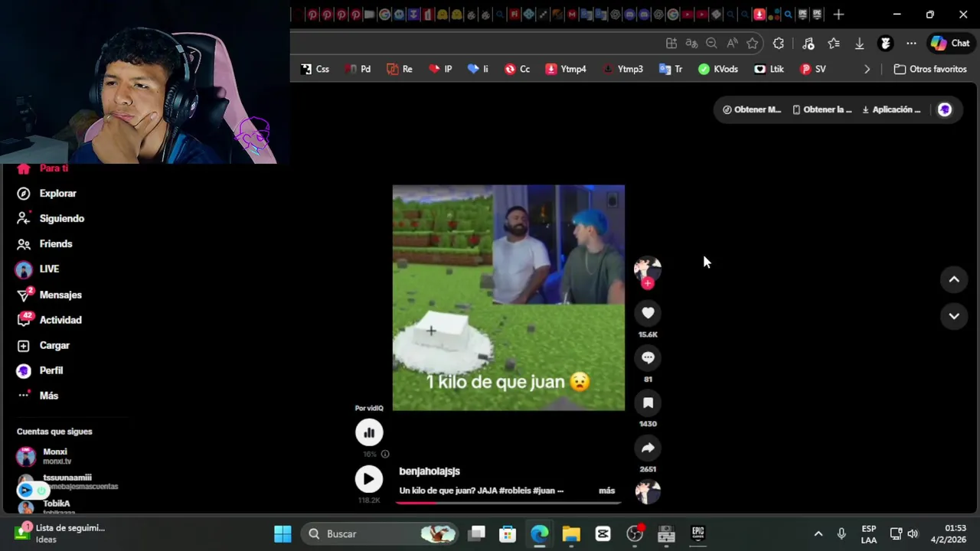Go to next video with down arrow
980x551 pixels.
[x=954, y=315]
